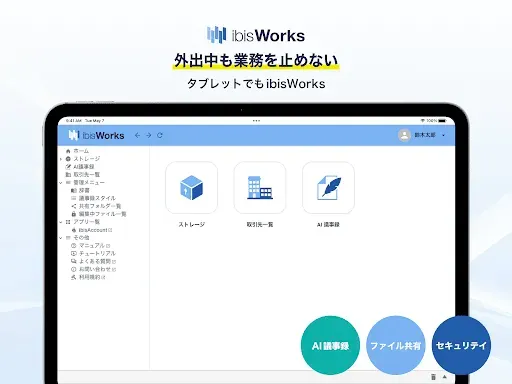Tap the three-dot multitasking control at top
The height and width of the screenshot is (384, 512).
(x=256, y=121)
